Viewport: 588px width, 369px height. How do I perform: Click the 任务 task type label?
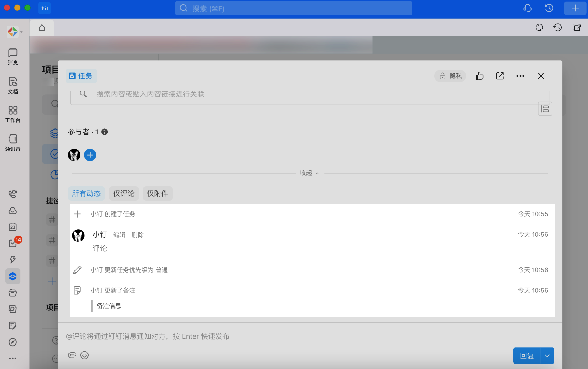click(81, 76)
